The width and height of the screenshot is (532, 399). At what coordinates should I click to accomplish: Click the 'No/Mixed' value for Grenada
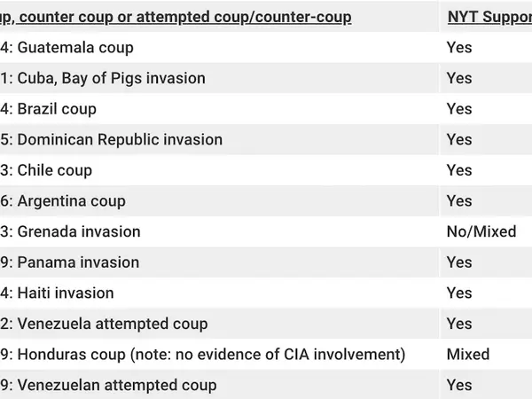(481, 231)
